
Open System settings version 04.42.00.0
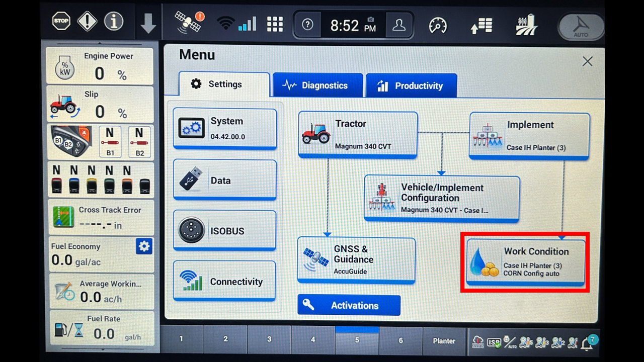225,128
